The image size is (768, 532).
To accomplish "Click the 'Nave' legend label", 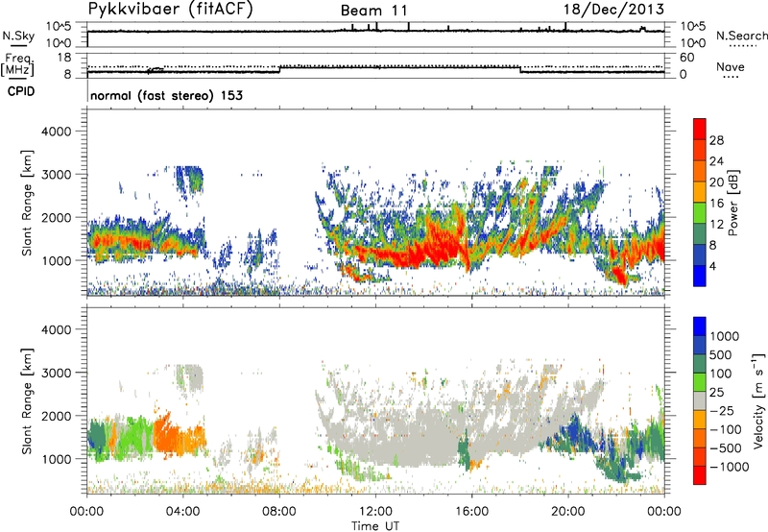I will coord(731,67).
